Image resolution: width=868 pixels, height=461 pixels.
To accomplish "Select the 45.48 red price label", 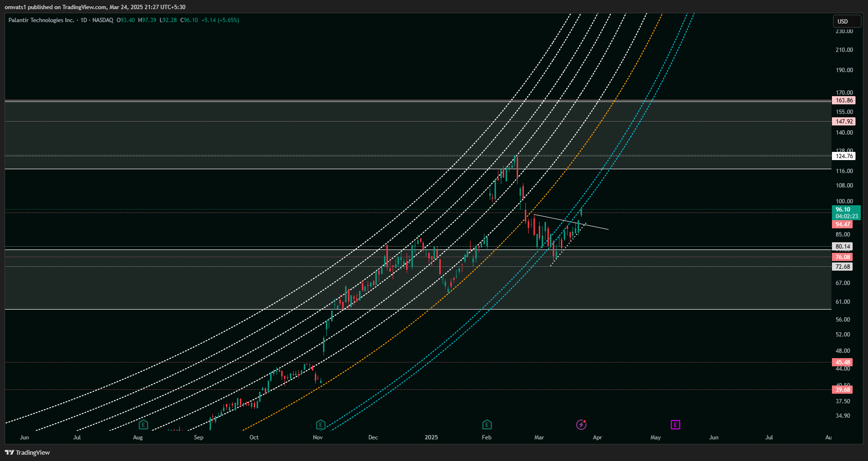I will [x=843, y=362].
